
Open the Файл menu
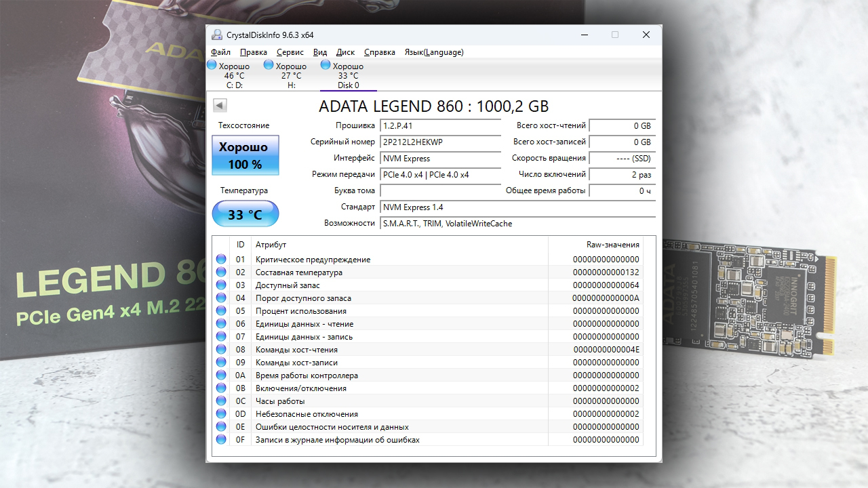coord(220,52)
